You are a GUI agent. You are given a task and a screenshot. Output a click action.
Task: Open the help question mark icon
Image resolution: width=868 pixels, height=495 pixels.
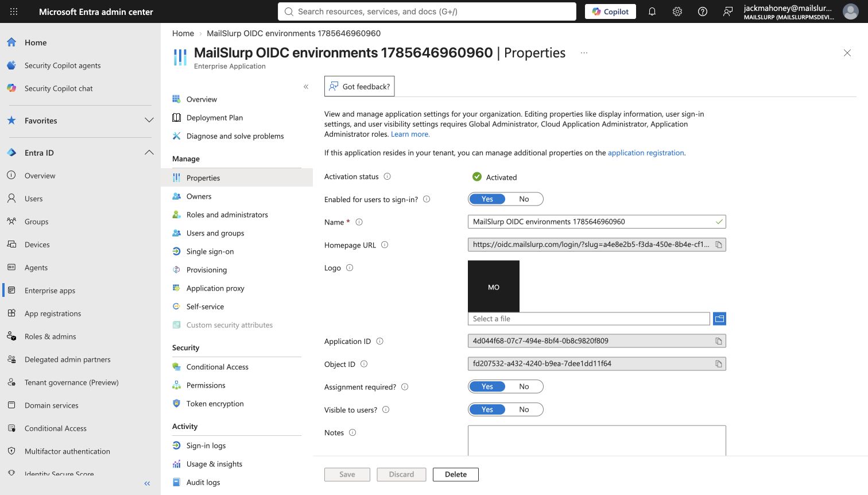703,11
